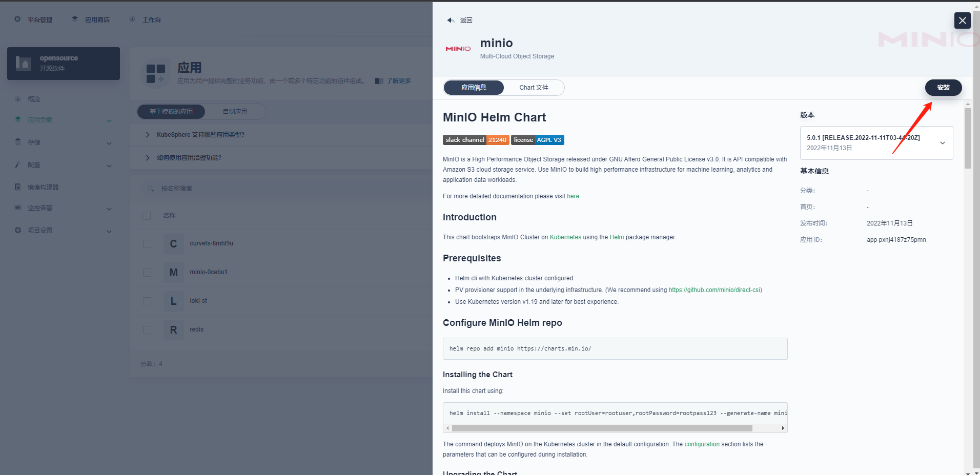Open the 平台管理 menu
Screen dimensions: 980x475
pos(40,20)
